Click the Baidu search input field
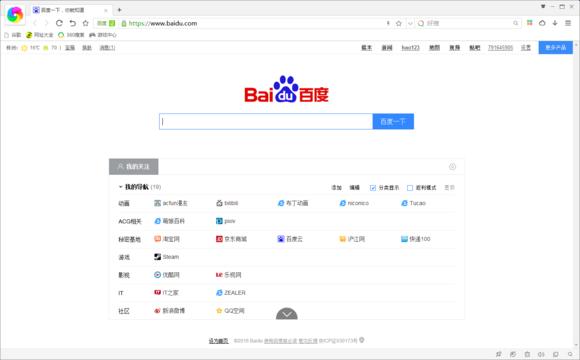The height and width of the screenshot is (360, 580). (266, 121)
